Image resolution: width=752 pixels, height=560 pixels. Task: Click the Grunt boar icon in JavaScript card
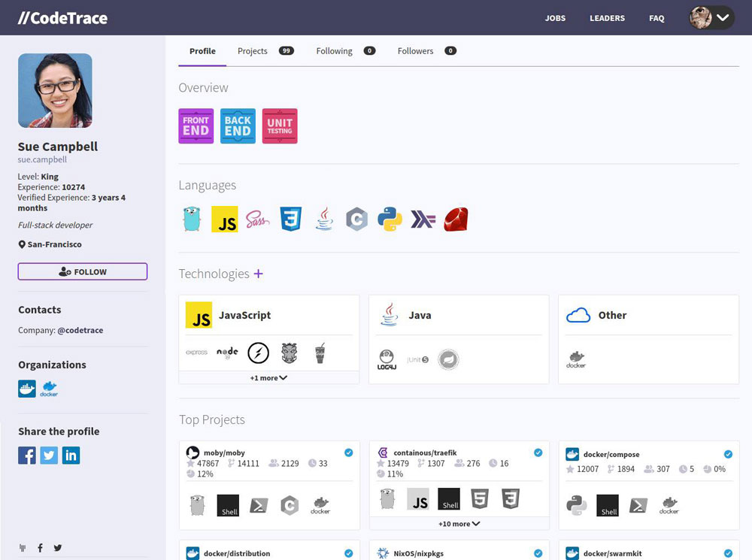[x=290, y=353]
